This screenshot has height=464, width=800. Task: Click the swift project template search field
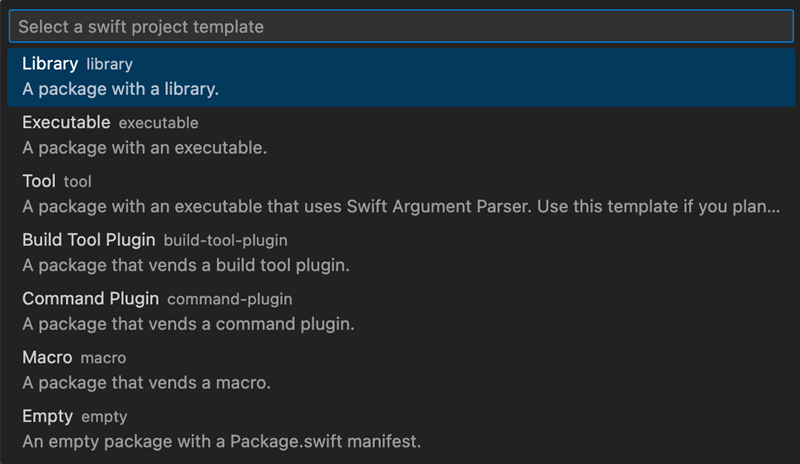point(400,27)
